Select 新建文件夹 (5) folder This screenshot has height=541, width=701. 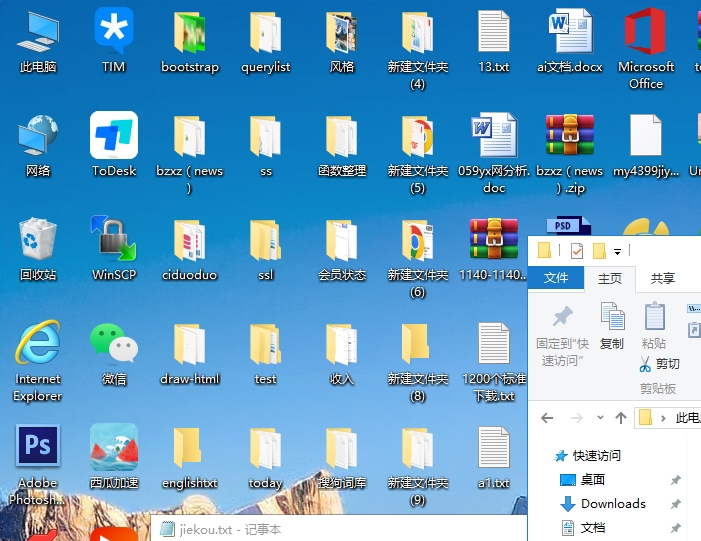pyautogui.click(x=418, y=155)
